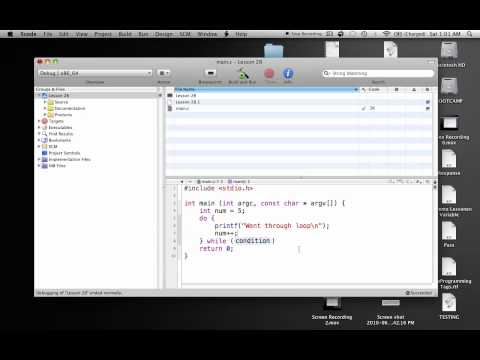The width and height of the screenshot is (480, 360).
Task: Open the Debug | x86_64 Overview dropdown
Action: (95, 73)
